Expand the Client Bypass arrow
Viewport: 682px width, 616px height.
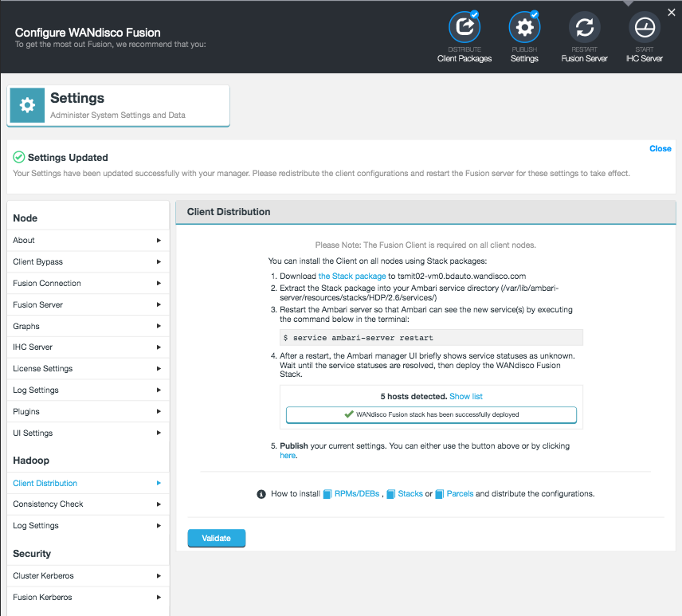point(159,262)
